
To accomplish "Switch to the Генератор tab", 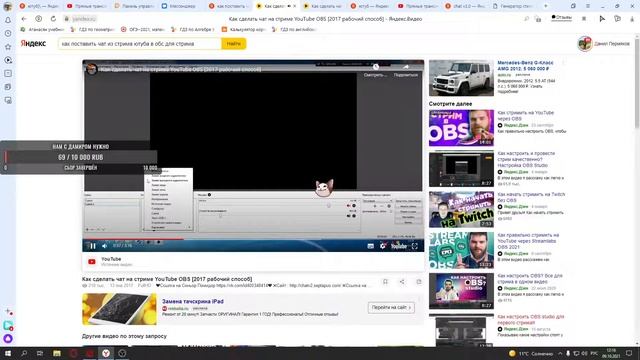I will [x=513, y=6].
